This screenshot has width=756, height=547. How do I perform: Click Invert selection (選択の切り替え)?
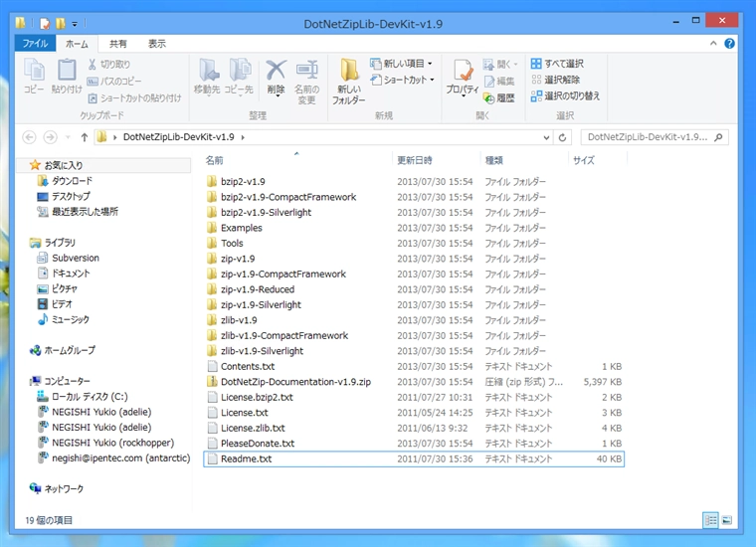click(565, 95)
